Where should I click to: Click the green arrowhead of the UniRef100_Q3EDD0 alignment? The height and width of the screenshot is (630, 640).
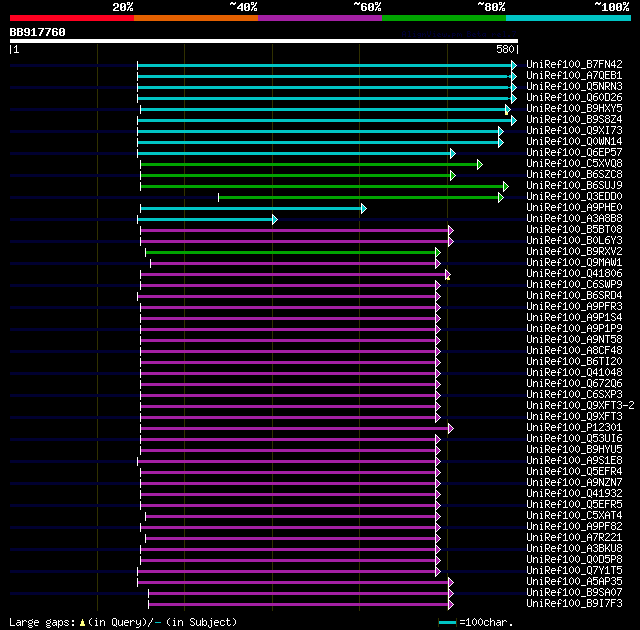[501, 197]
